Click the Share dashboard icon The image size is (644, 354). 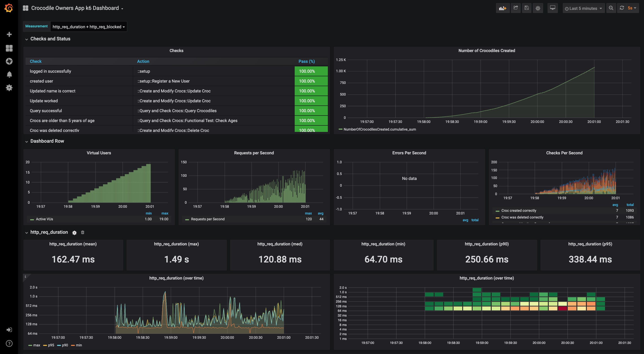516,8
